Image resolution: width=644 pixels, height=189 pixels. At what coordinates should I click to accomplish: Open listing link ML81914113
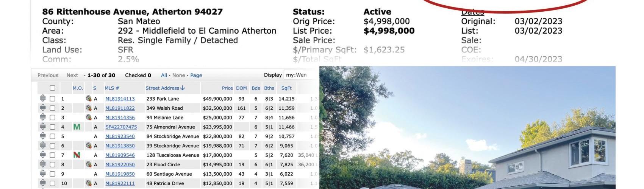tap(120, 99)
